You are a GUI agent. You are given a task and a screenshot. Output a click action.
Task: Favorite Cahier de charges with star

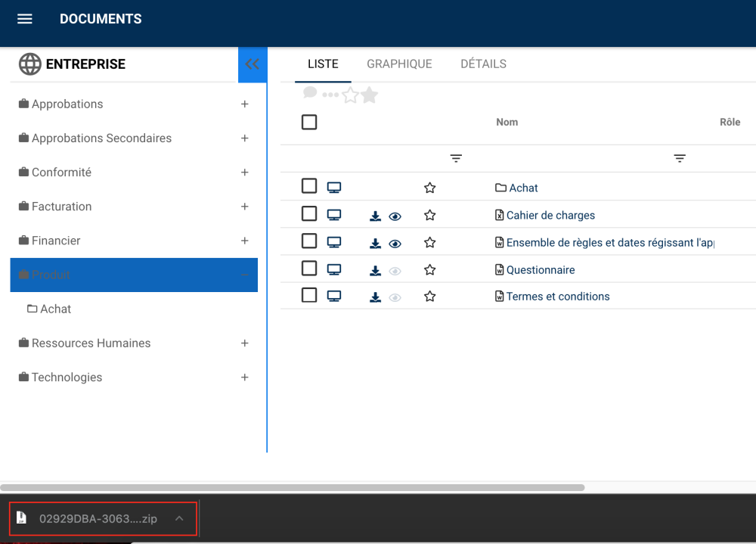click(430, 216)
